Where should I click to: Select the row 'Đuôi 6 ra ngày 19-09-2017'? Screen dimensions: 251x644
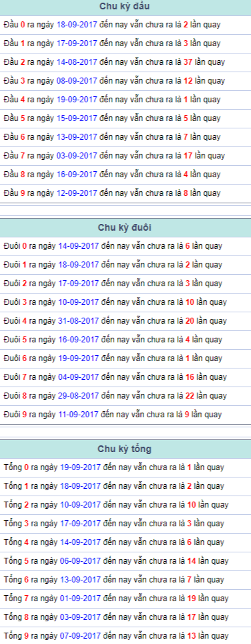point(125,358)
